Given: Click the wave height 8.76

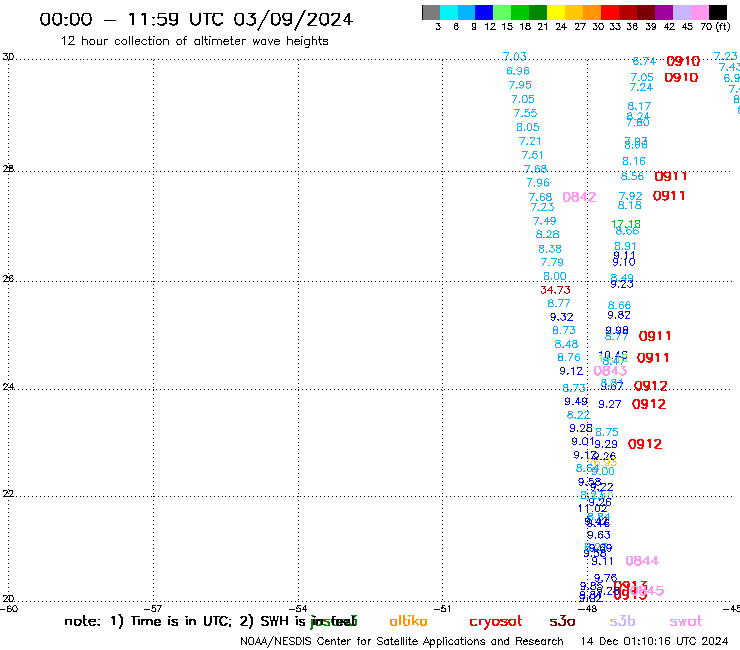Looking at the screenshot, I should click(x=569, y=357).
